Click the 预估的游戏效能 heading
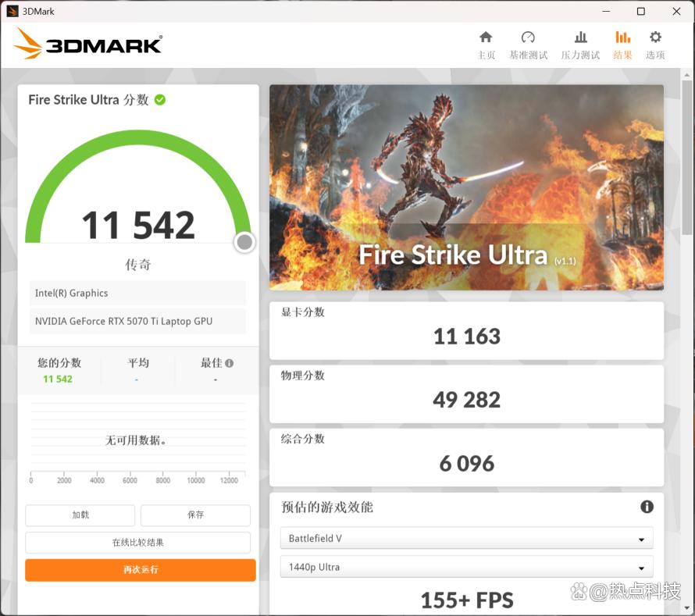The width and height of the screenshot is (695, 616). [327, 507]
